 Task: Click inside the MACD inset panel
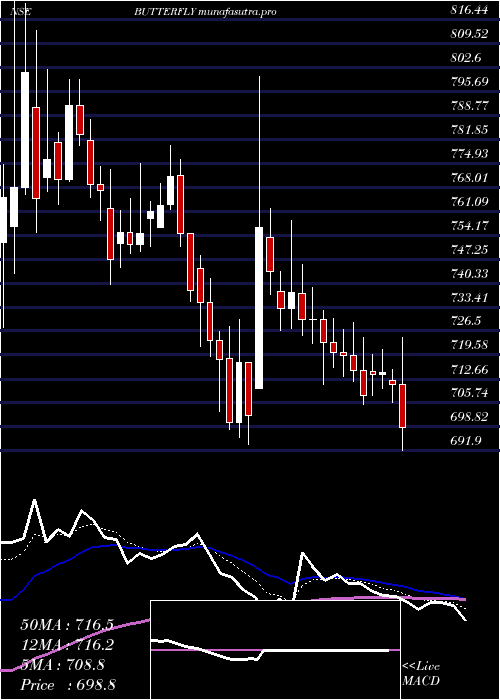(275, 650)
